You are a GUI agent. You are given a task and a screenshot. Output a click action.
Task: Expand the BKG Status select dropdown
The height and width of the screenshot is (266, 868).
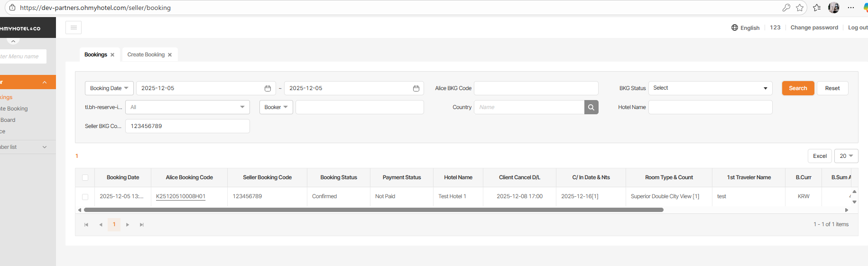click(x=710, y=88)
